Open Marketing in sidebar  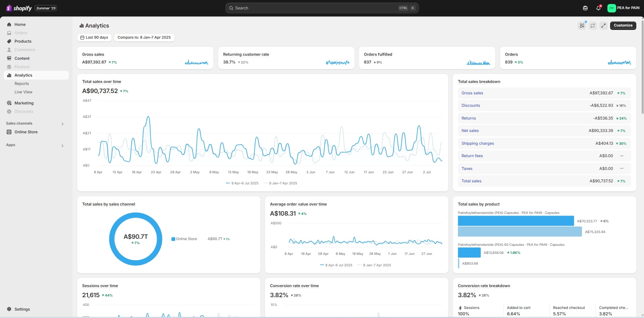pyautogui.click(x=24, y=103)
